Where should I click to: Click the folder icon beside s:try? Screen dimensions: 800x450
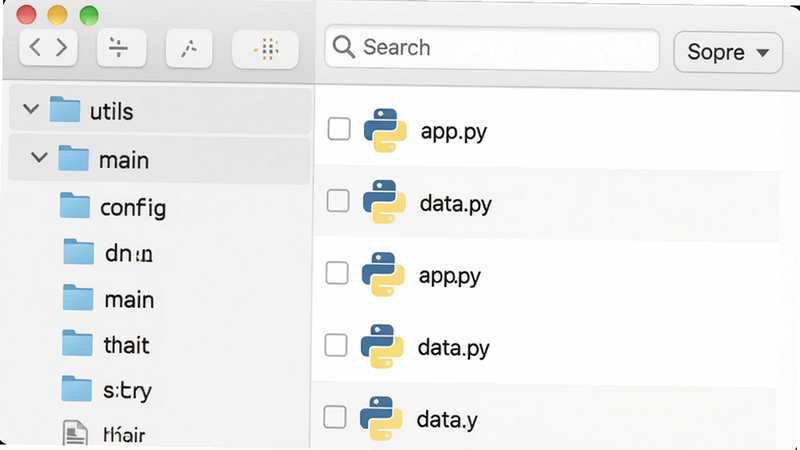77,389
